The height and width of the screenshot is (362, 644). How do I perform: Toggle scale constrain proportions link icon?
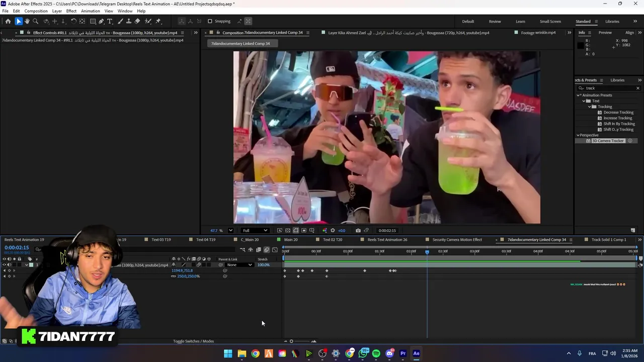click(174, 276)
